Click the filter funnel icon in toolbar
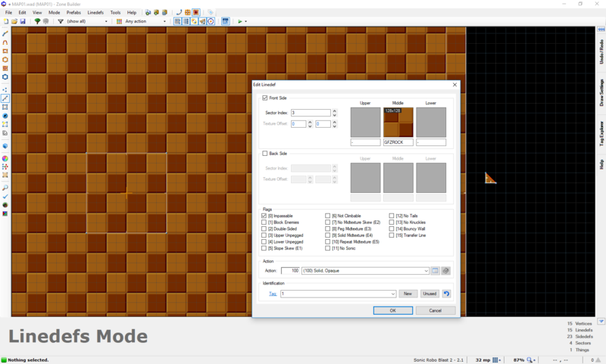 tap(61, 21)
